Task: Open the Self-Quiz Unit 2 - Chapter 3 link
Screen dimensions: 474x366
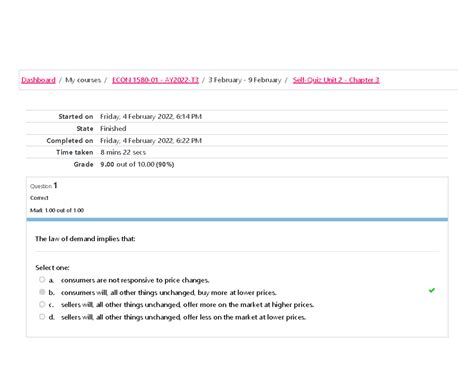Action: click(336, 80)
